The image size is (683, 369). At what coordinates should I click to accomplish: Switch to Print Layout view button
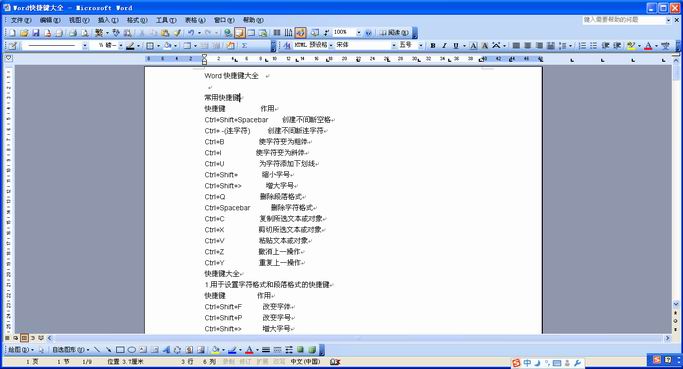point(24,338)
